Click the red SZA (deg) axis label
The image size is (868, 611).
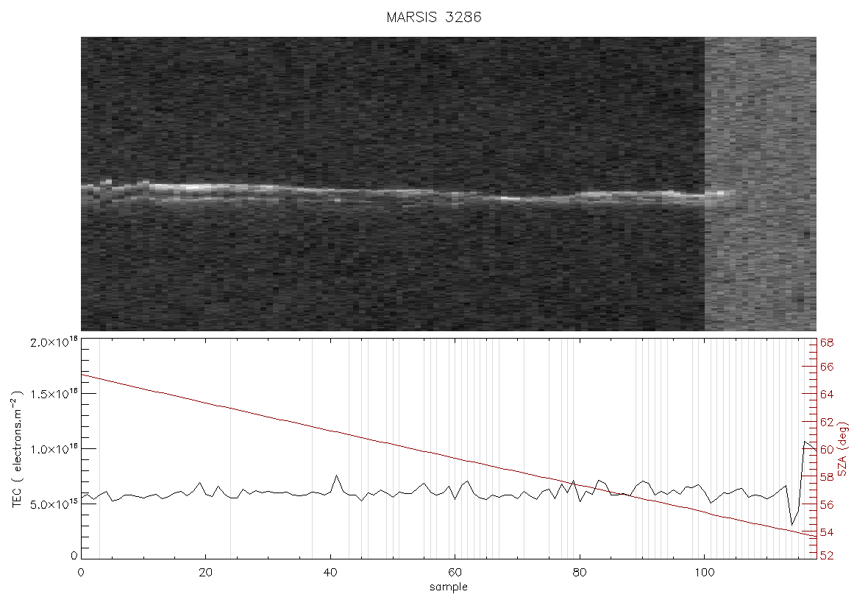click(842, 449)
